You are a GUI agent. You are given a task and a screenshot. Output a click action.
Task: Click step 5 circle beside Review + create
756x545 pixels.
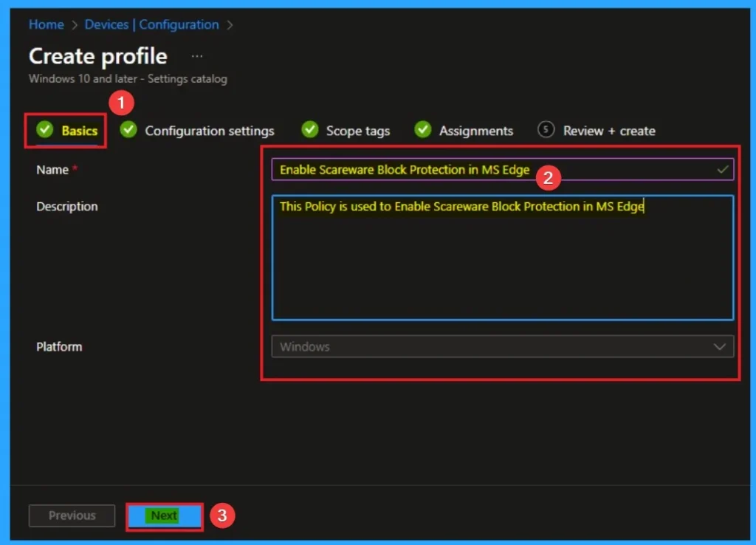point(546,130)
